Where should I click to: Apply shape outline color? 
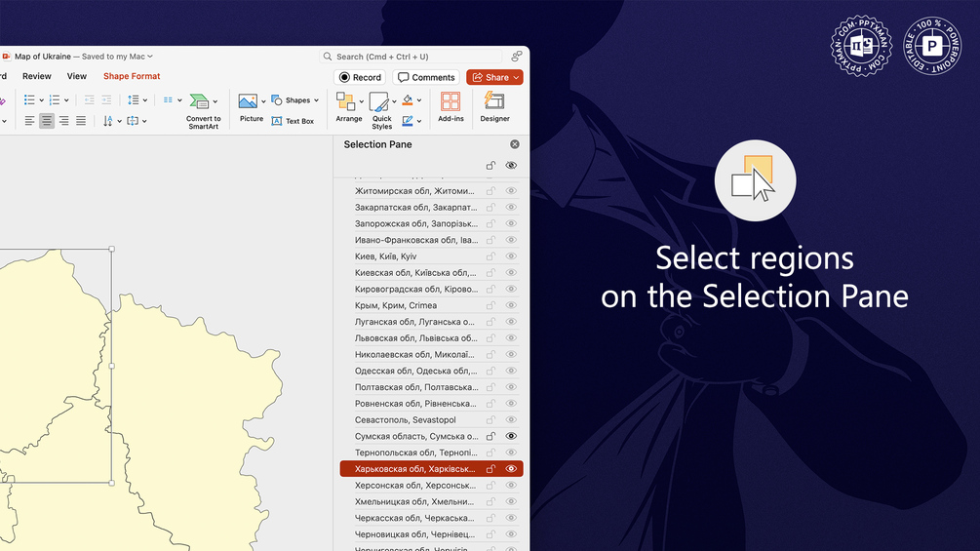[408, 121]
